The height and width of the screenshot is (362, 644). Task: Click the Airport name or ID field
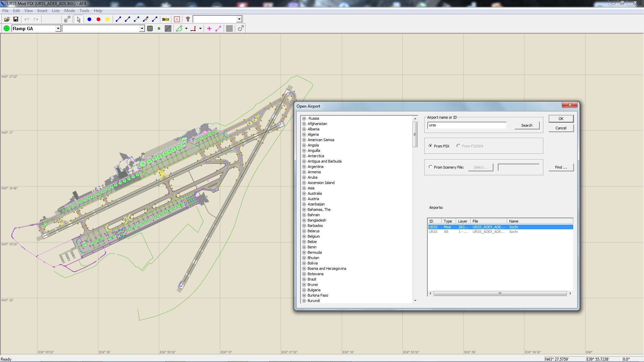pyautogui.click(x=467, y=125)
